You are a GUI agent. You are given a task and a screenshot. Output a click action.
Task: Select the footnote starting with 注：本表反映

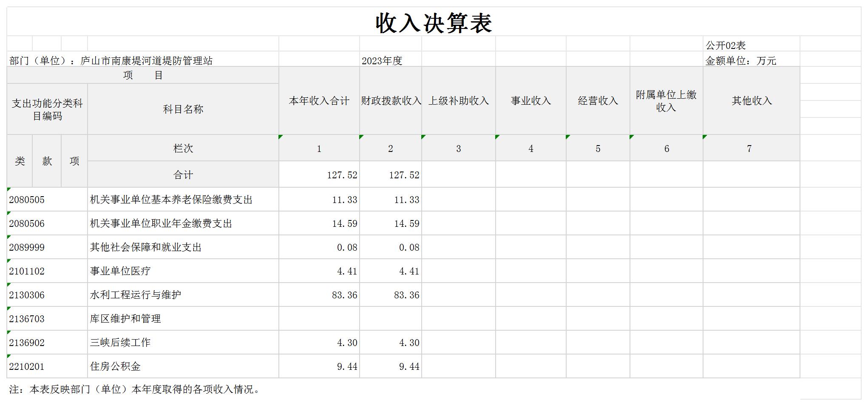tap(134, 389)
